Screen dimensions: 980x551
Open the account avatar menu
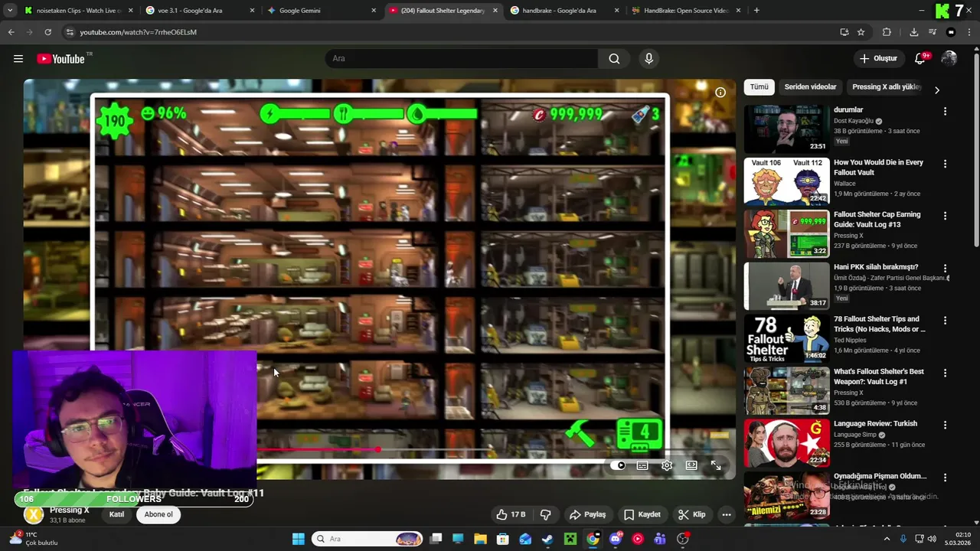click(x=949, y=59)
